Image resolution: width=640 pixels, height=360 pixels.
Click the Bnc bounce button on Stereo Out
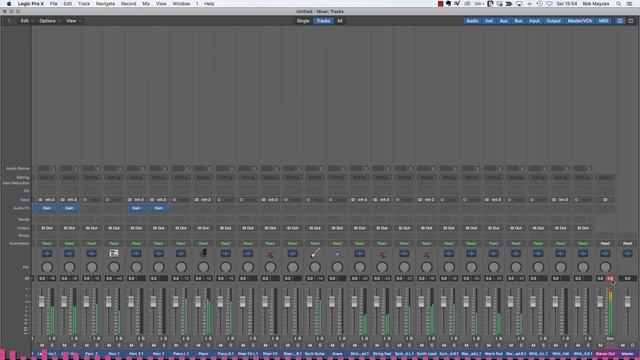click(610, 338)
